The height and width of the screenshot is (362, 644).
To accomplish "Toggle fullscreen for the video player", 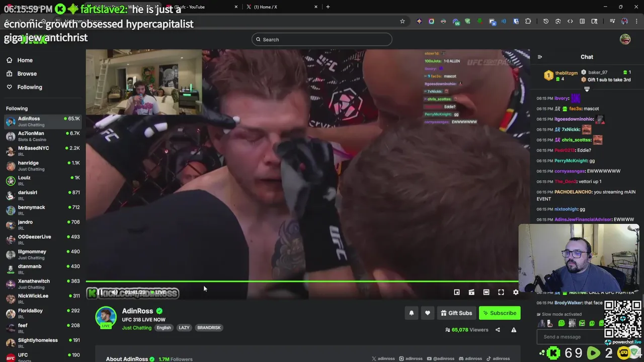I will 501,292.
